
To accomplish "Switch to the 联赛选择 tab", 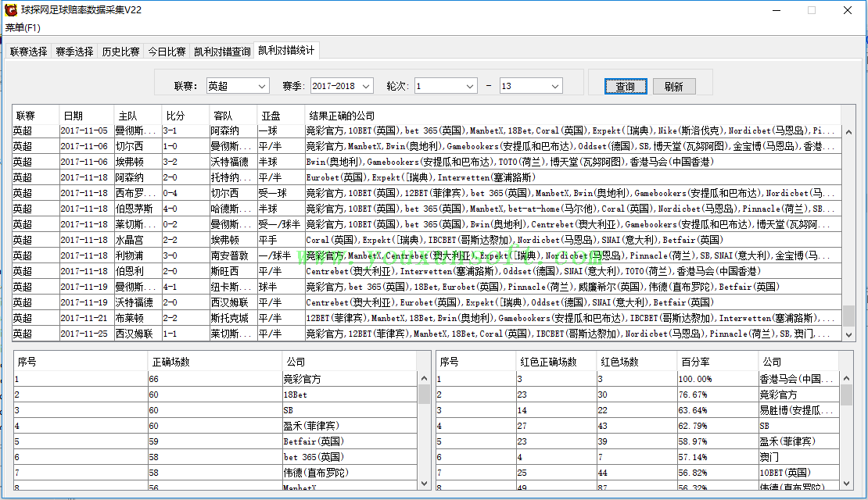I will tap(28, 52).
